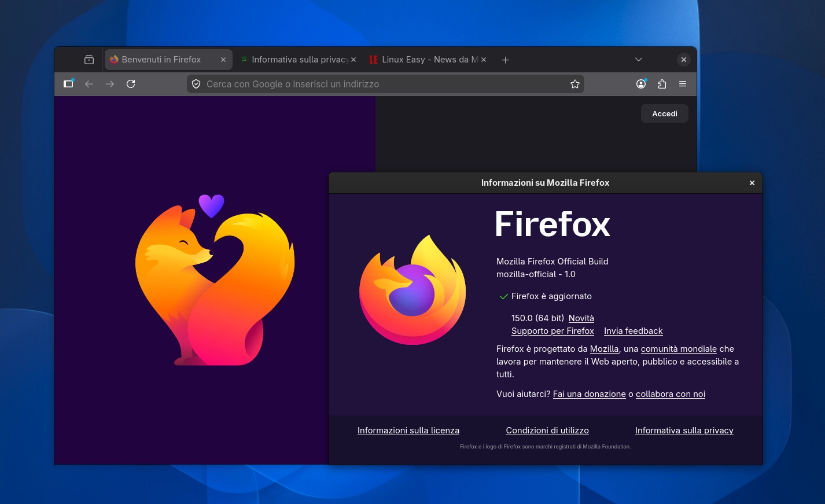Click the Fai una donazione link
The image size is (825, 504).
point(589,393)
